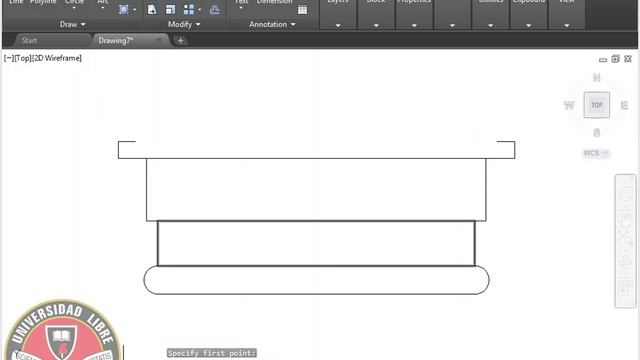640x360 pixels.
Task: Close Drawing7 with the tab's X button
Action: pos(159,40)
